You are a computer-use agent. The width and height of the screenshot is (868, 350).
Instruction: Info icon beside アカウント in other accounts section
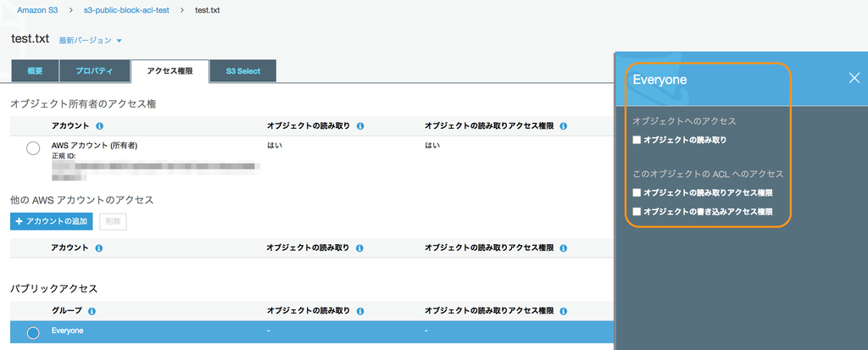(100, 248)
